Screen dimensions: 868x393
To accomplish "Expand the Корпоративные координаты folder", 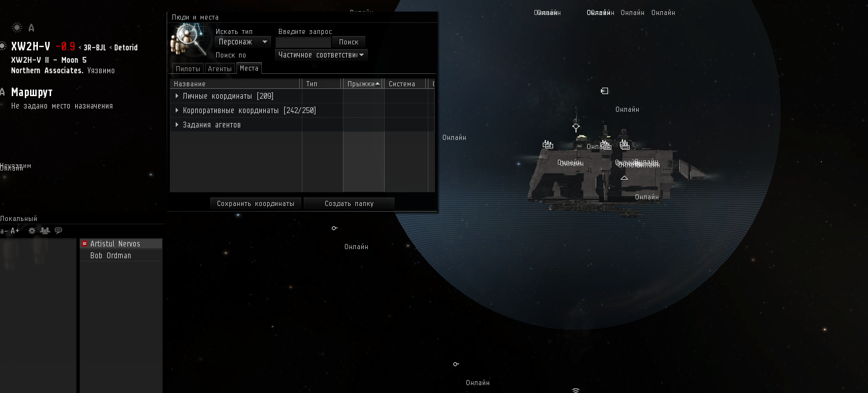I will pos(177,111).
